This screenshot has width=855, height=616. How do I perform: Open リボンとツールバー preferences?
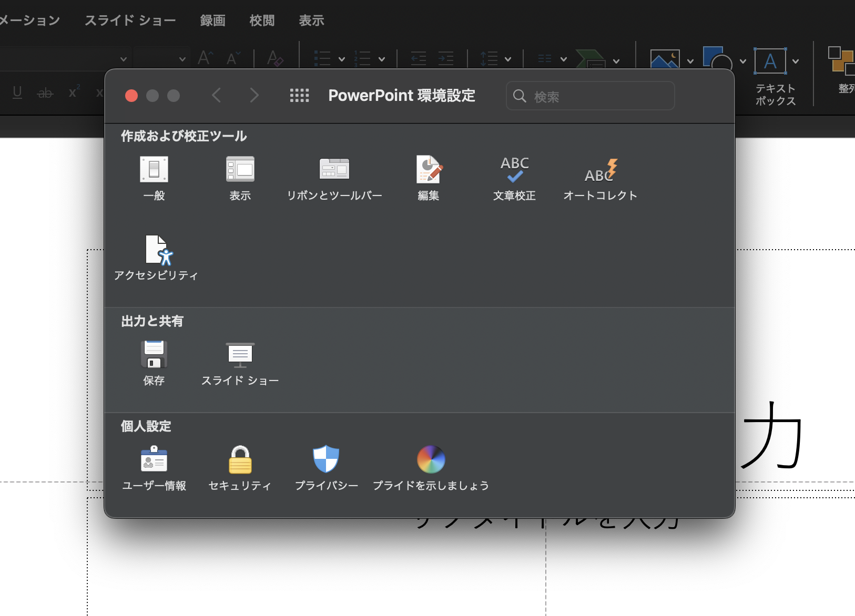click(x=334, y=178)
